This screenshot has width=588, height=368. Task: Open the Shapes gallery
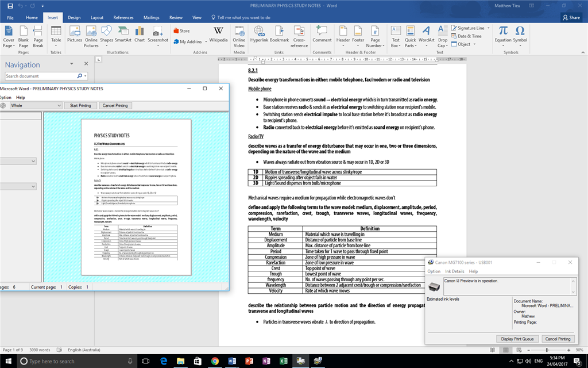point(106,36)
